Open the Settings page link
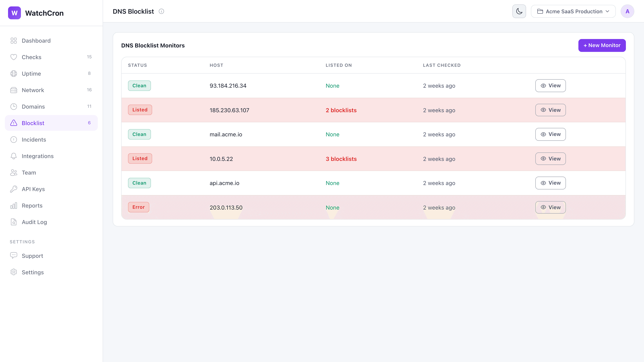 (x=51, y=272)
